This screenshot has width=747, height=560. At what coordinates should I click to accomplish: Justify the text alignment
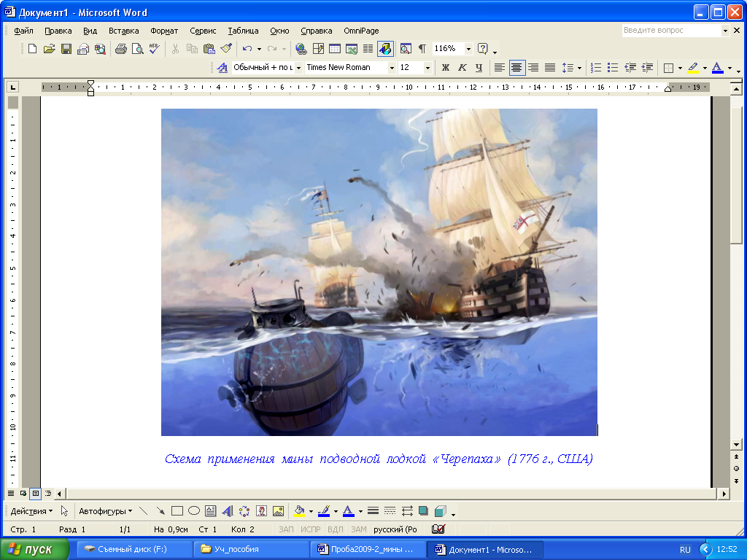(550, 68)
